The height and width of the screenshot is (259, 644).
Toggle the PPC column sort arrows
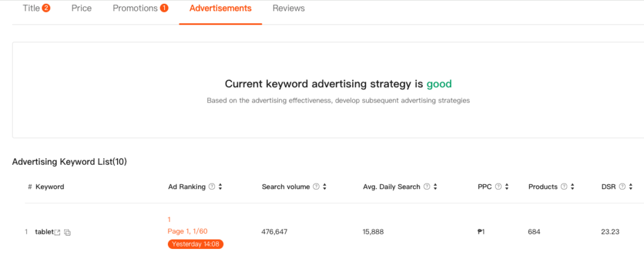[507, 187]
